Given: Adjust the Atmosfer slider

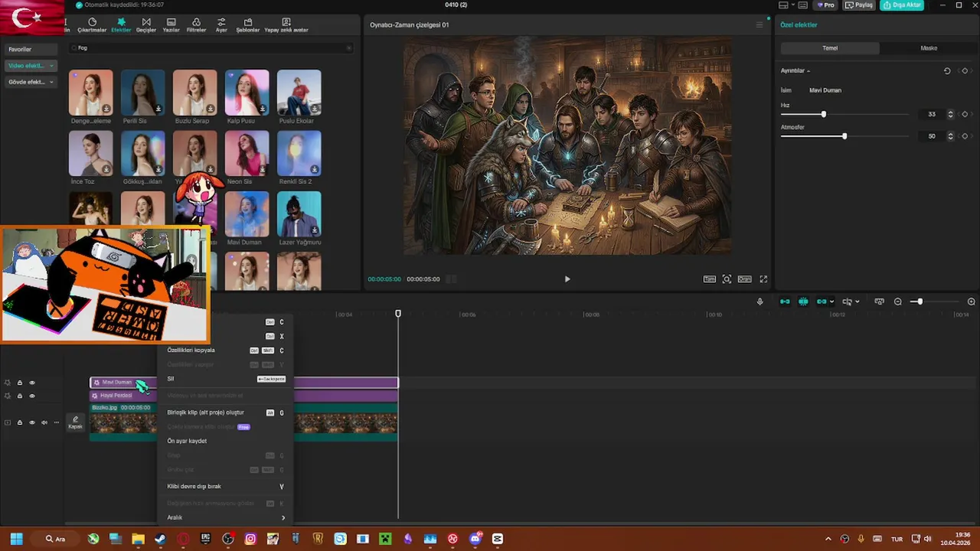Looking at the screenshot, I should coord(845,136).
